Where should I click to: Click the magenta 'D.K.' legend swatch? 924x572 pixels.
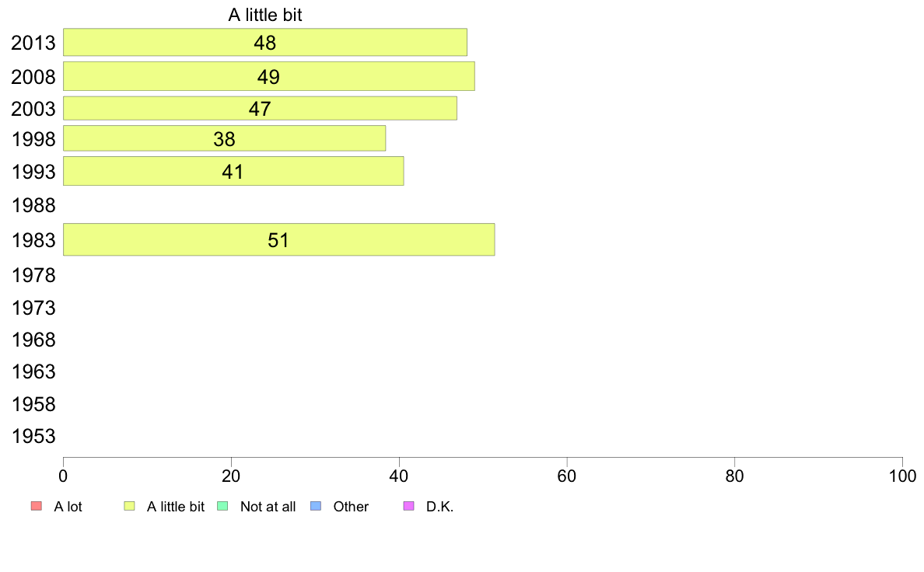[x=409, y=506]
